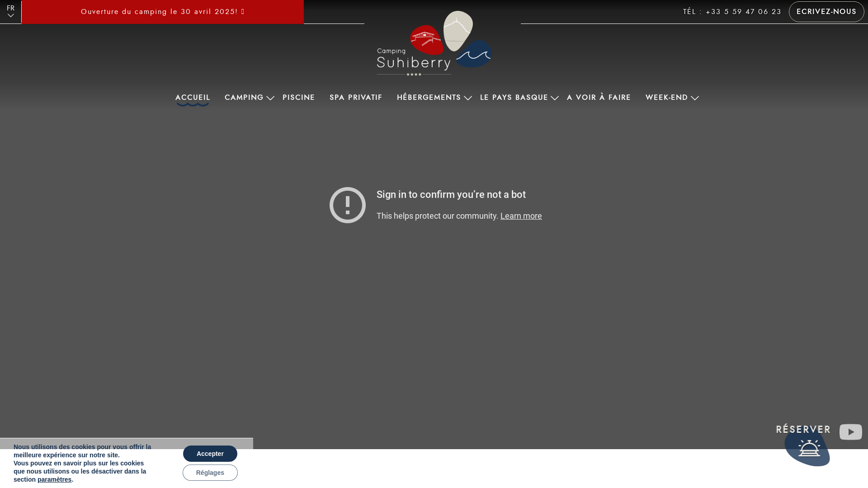The height and width of the screenshot is (488, 868).
Task: Click the service bell reservation icon
Action: tap(809, 449)
